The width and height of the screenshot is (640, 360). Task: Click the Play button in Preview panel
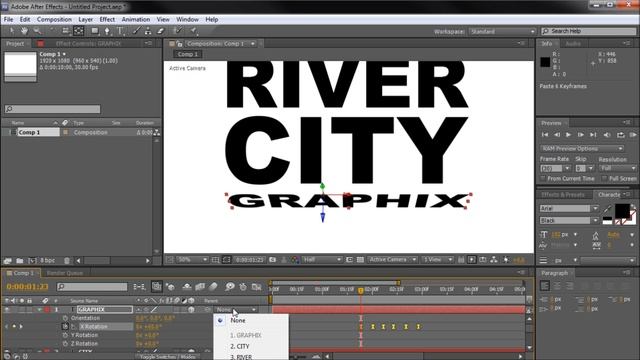point(568,135)
